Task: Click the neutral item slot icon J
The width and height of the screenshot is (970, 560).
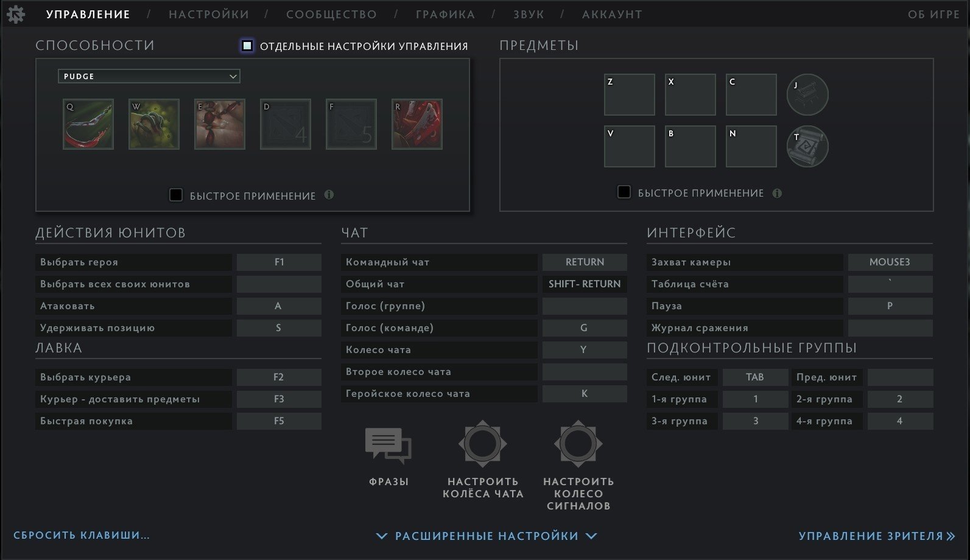Action: coord(807,94)
